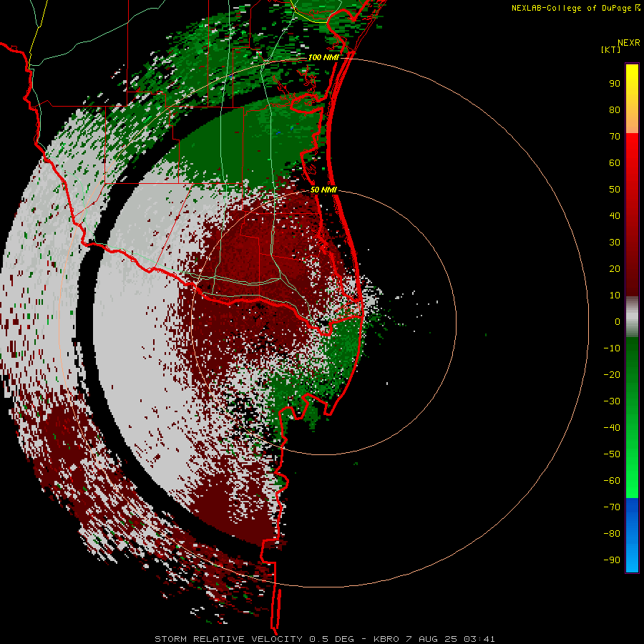The width and height of the screenshot is (644, 644).
Task: Click the 100 NMI range ring label
Action: pos(323,57)
